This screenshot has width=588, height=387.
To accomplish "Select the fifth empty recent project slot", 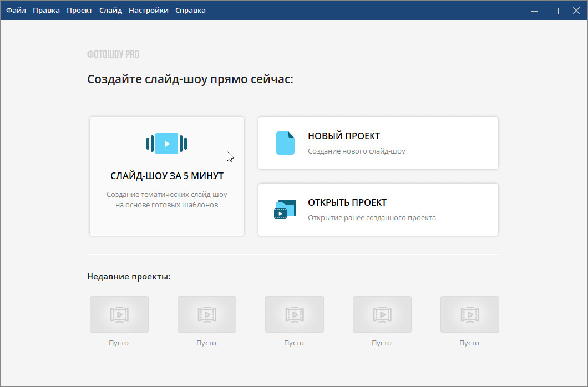I will pyautogui.click(x=469, y=314).
